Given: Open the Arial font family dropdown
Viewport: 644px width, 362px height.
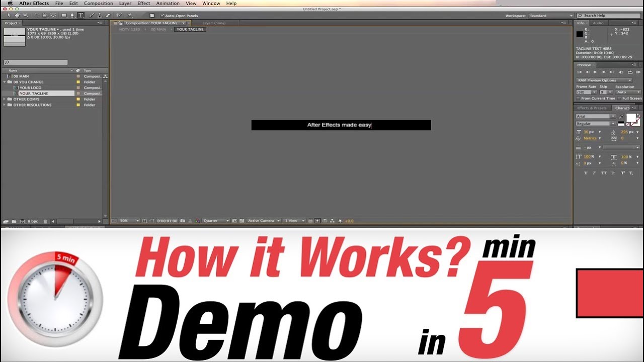Looking at the screenshot, I should point(596,116).
